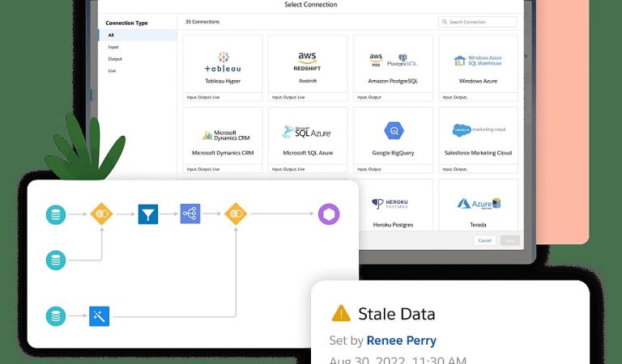Select the bottom dataset node in flow
This screenshot has height=364, width=622.
tap(56, 316)
